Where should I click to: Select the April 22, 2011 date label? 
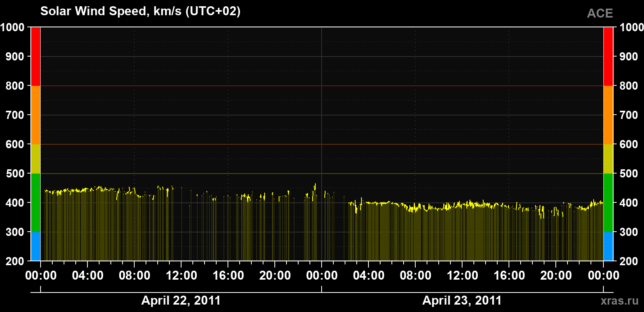click(181, 300)
